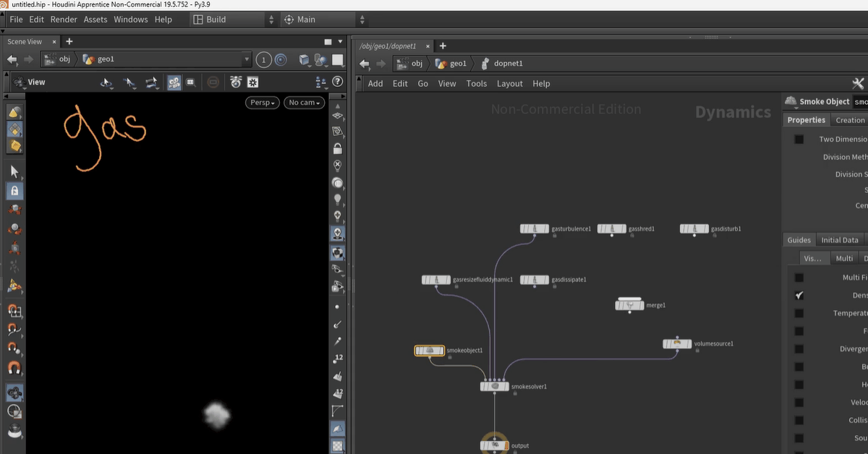Viewport: 868px width, 454px height.
Task: Click the viewport pin circle showing 1
Action: pos(264,60)
